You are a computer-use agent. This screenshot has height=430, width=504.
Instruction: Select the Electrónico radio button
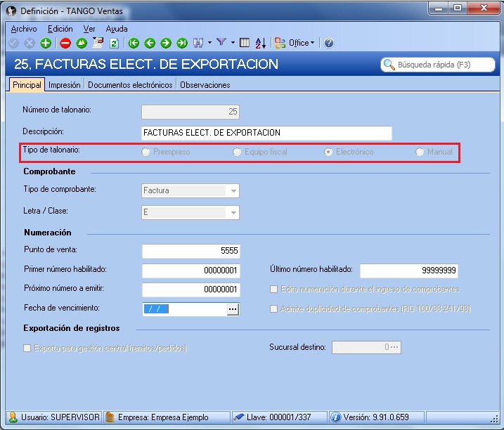tap(328, 152)
